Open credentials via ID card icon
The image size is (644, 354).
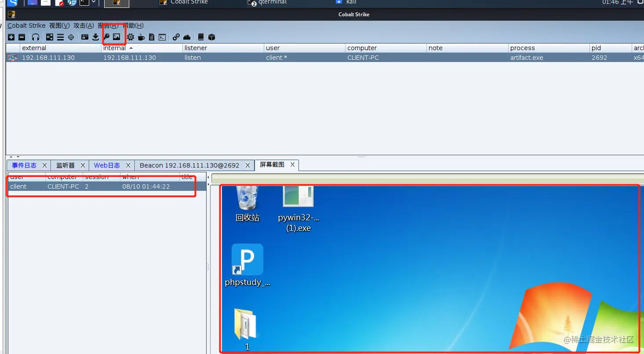point(85,37)
